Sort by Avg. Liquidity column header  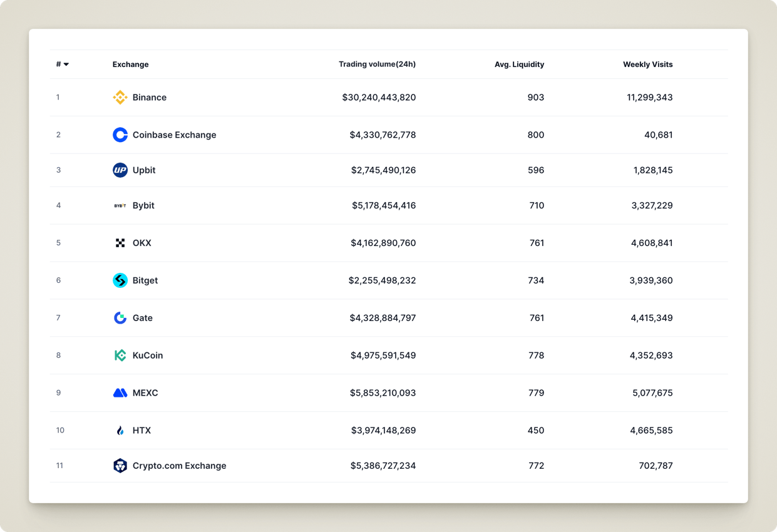(519, 64)
